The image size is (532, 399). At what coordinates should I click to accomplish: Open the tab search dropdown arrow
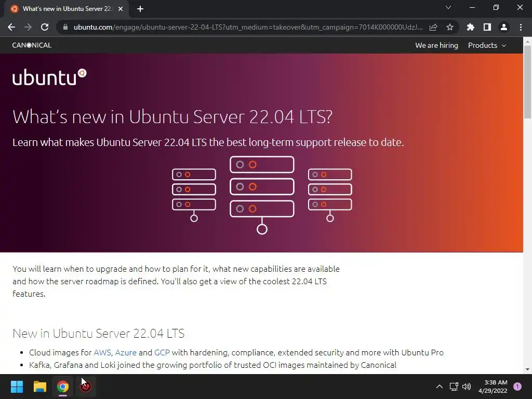pyautogui.click(x=448, y=7)
